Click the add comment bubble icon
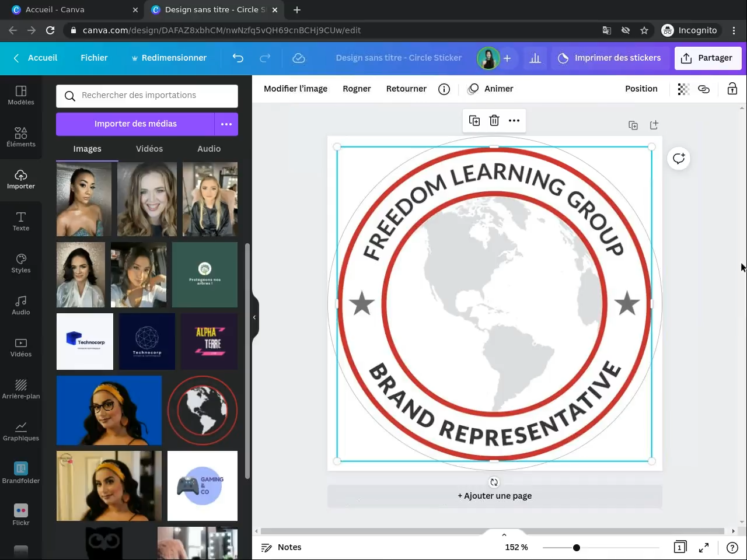 coord(679,159)
